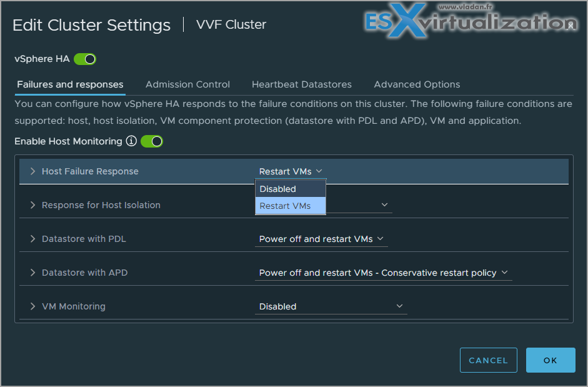
Task: Toggle Enable Host Monitoring switch
Action: click(151, 141)
